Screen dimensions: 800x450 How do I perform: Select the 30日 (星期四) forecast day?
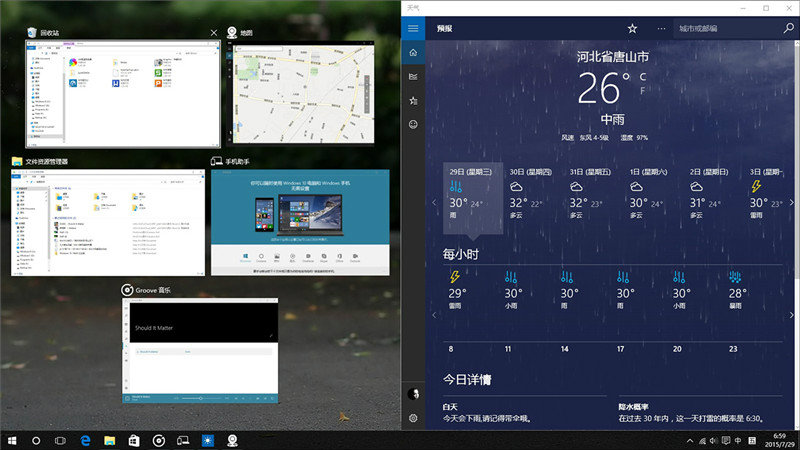tap(530, 190)
